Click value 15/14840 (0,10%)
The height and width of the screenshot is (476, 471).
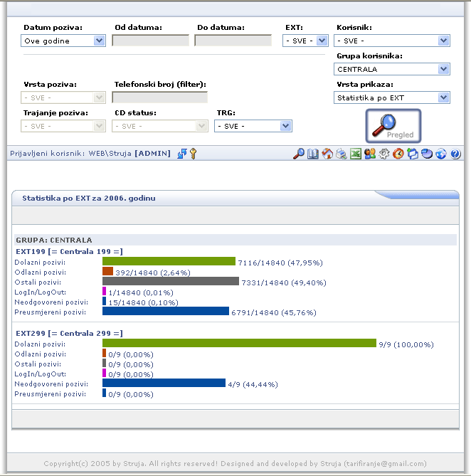(143, 302)
